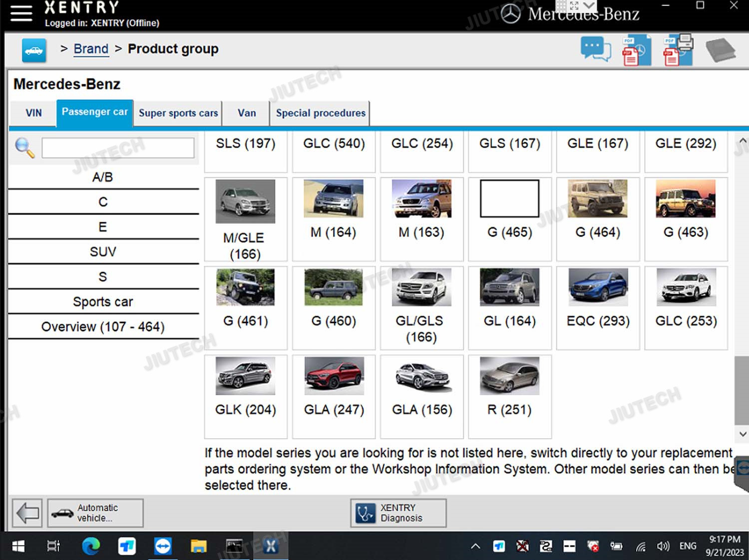Switch to the Super sports cars tab
The width and height of the screenshot is (749, 560).
coord(178,113)
